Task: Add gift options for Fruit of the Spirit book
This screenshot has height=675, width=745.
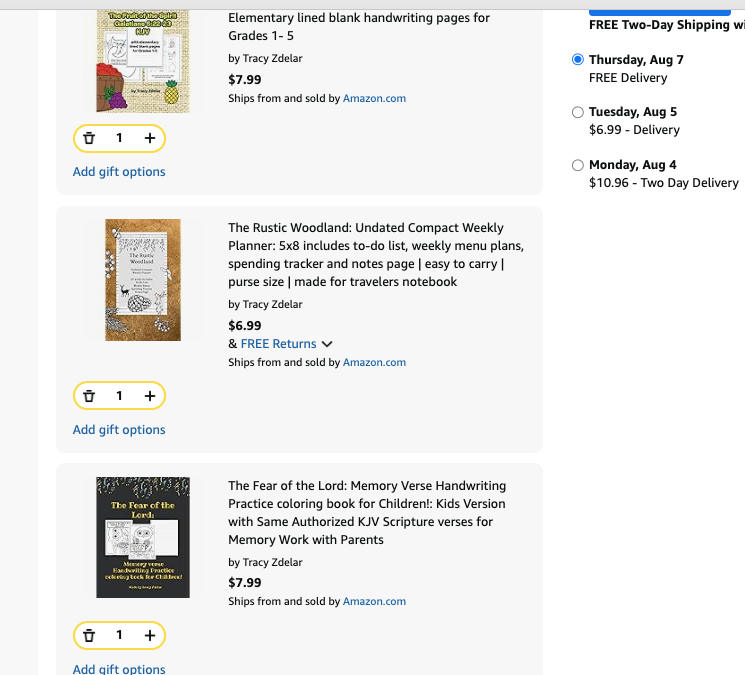Action: 119,171
